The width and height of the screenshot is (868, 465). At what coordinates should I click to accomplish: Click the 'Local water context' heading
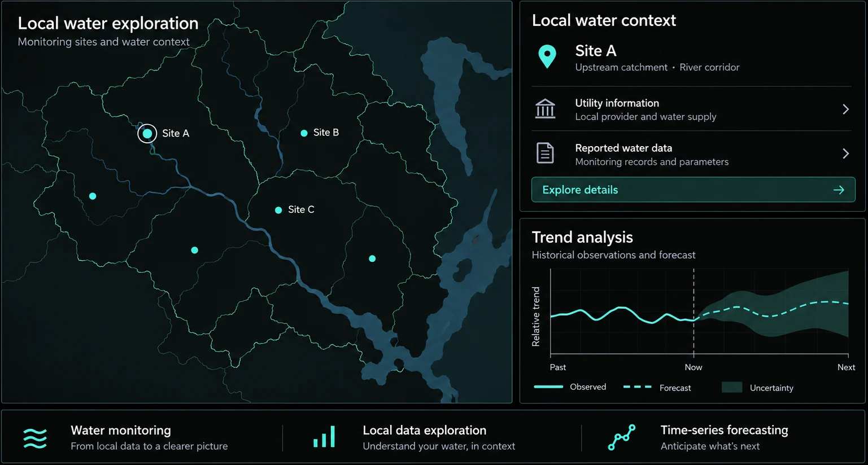(604, 20)
